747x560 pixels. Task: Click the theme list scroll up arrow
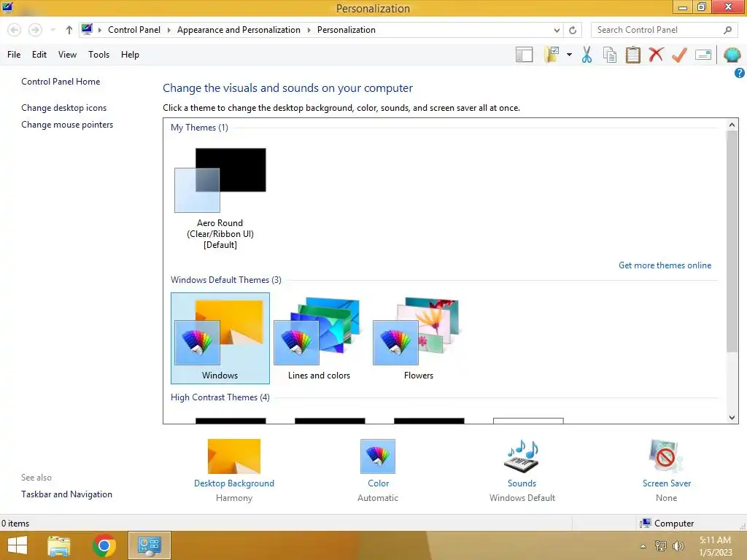tap(732, 125)
